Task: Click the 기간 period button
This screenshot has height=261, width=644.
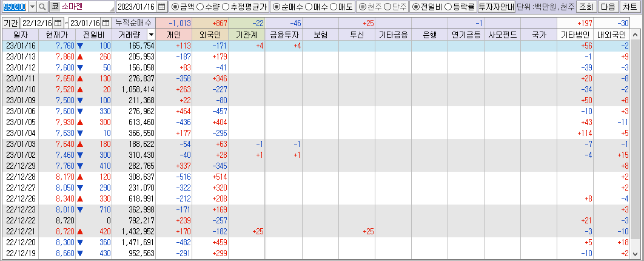Action: click(x=11, y=23)
